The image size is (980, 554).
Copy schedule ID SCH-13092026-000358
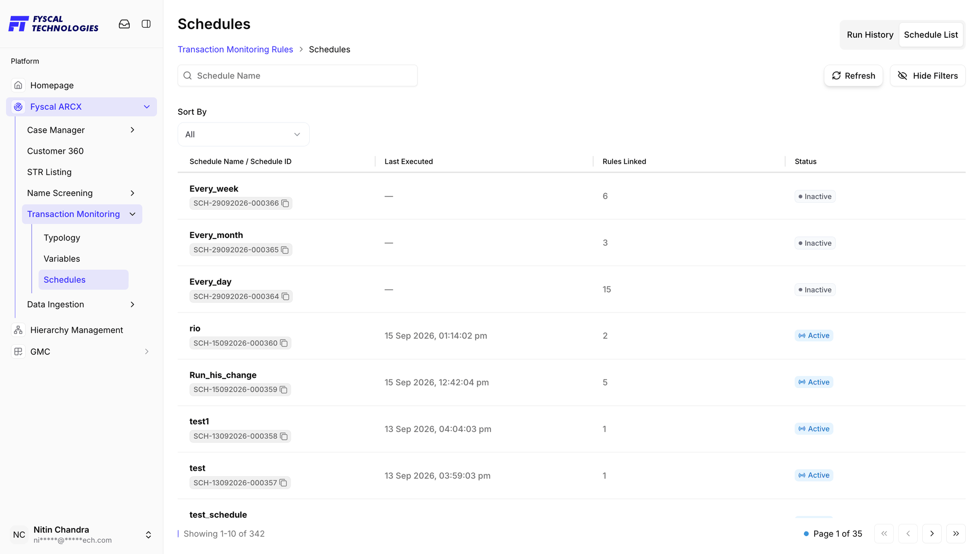click(x=284, y=436)
